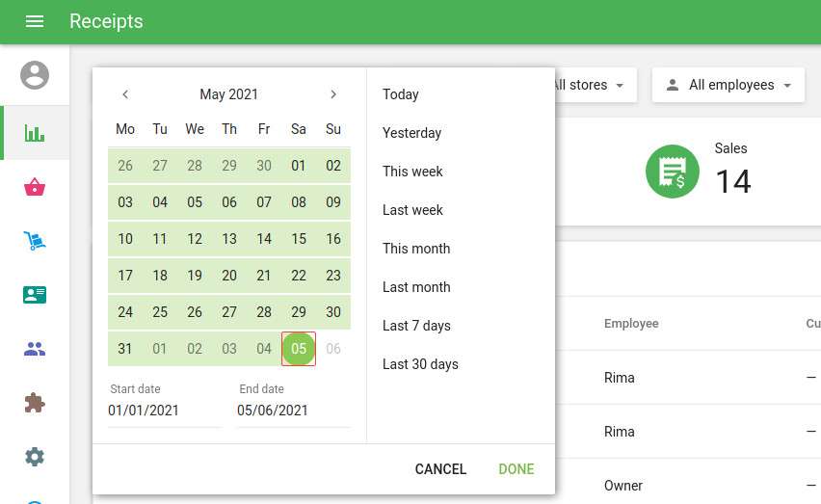Expand the All employees dropdown
Screen dimensions: 821x504
point(728,85)
